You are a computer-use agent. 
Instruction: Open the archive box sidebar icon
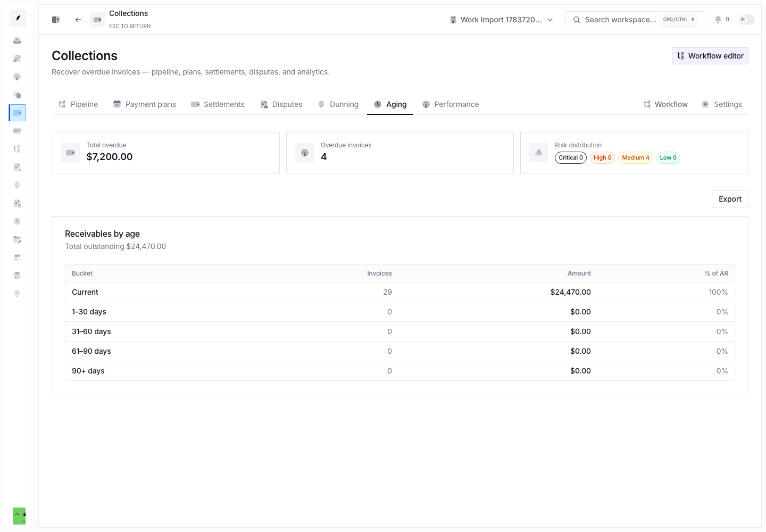point(17,276)
